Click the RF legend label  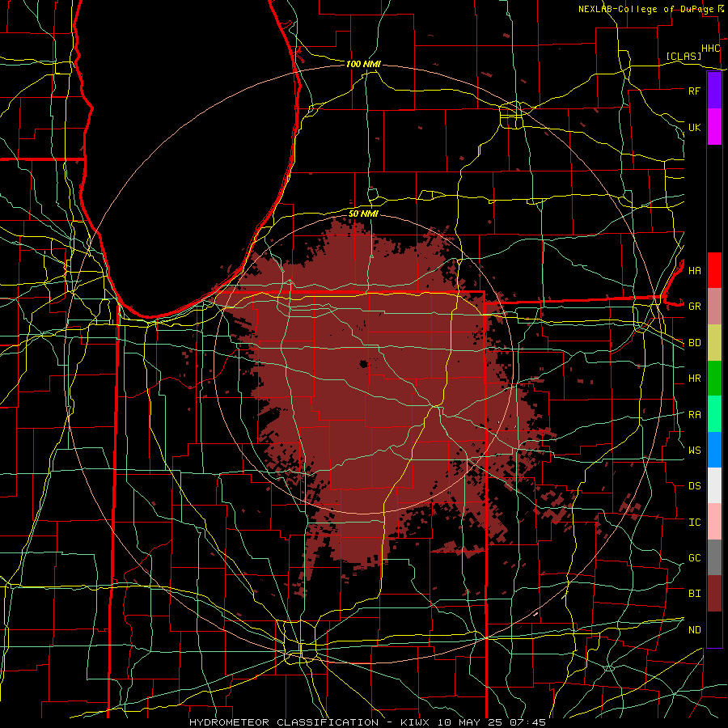click(x=694, y=91)
